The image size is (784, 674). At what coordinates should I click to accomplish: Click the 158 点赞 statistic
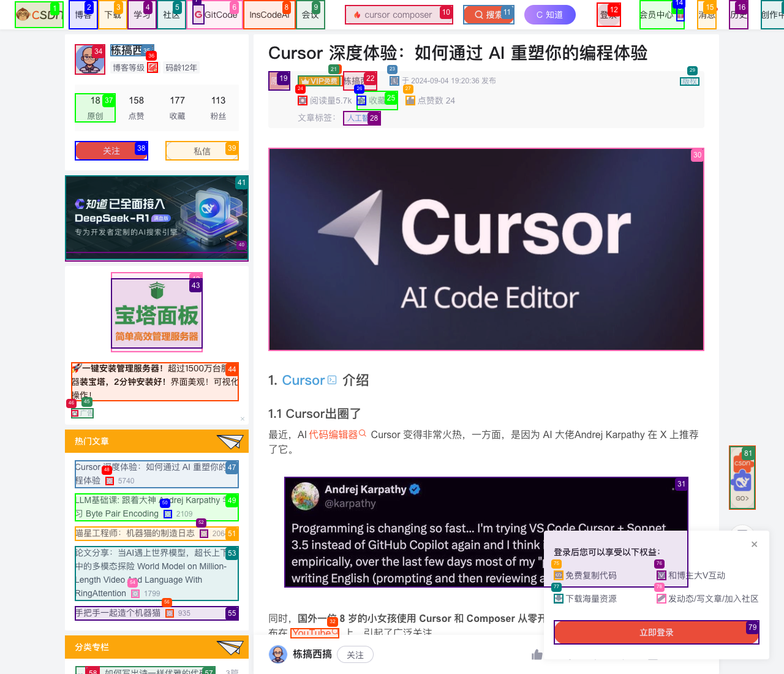pyautogui.click(x=137, y=107)
